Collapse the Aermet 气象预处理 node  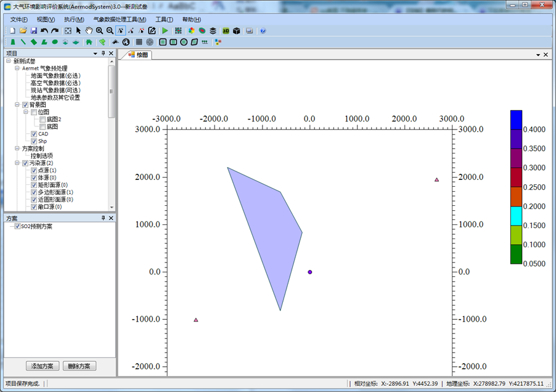pos(17,68)
